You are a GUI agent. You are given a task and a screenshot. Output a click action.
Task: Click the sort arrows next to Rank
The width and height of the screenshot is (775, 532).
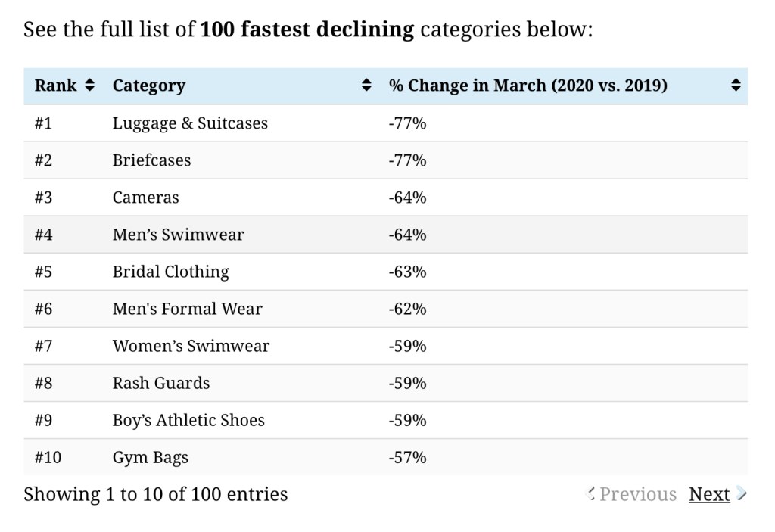point(90,86)
